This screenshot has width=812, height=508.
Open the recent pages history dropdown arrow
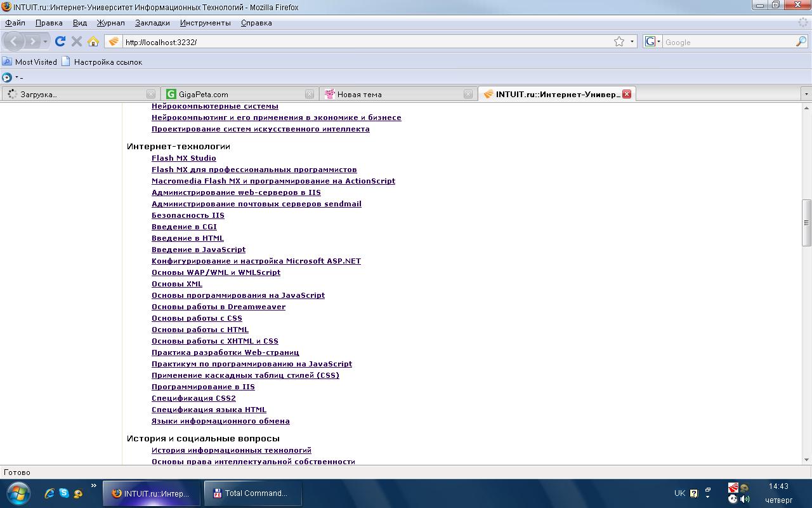[45, 42]
